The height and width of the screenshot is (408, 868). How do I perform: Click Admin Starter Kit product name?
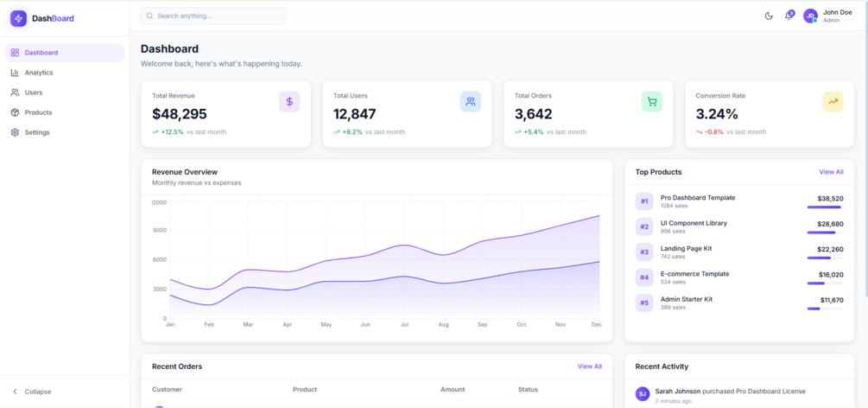[687, 299]
